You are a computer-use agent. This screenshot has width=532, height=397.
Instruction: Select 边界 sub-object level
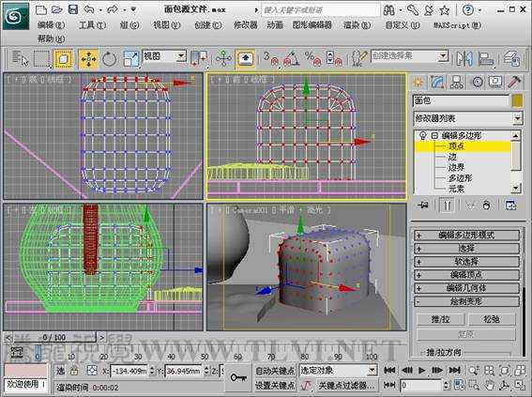pos(456,167)
